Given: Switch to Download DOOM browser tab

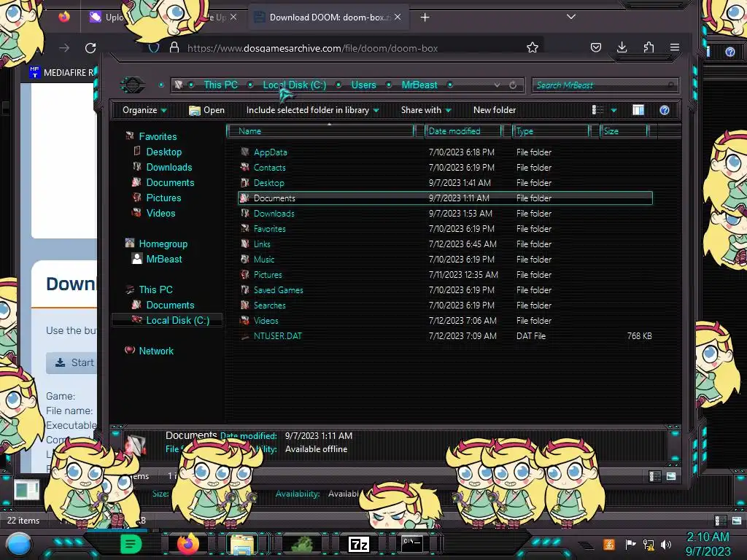Looking at the screenshot, I should click(329, 17).
